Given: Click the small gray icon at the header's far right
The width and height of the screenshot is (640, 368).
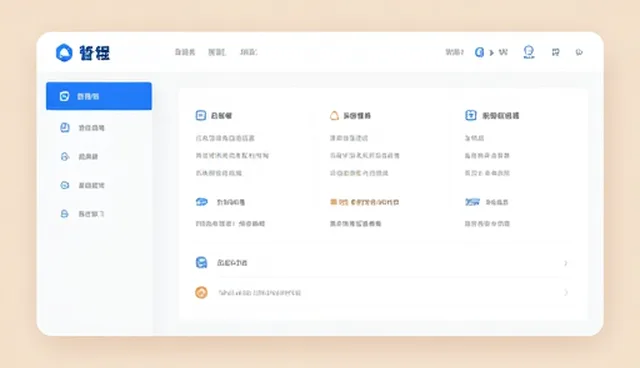Looking at the screenshot, I should coord(579,52).
